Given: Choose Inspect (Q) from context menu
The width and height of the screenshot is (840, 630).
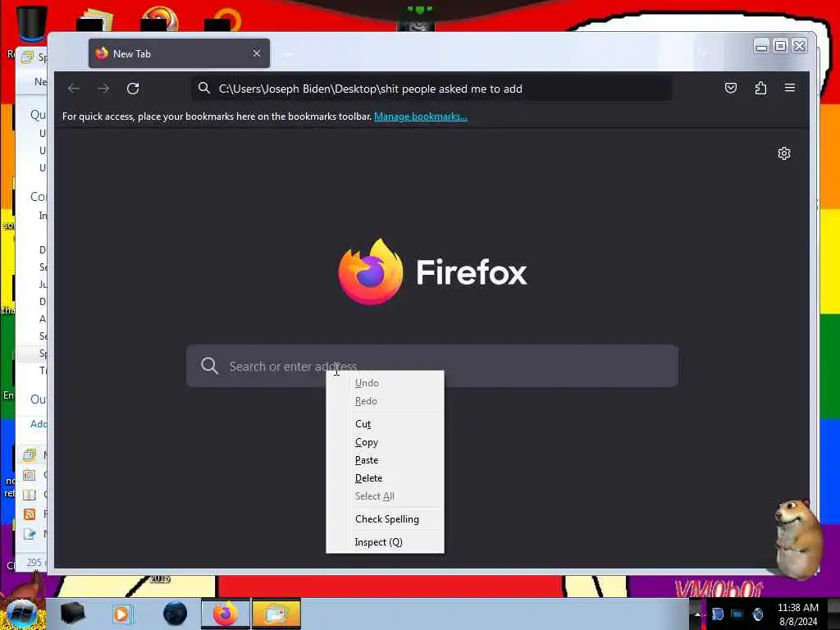Looking at the screenshot, I should (x=386, y=542).
